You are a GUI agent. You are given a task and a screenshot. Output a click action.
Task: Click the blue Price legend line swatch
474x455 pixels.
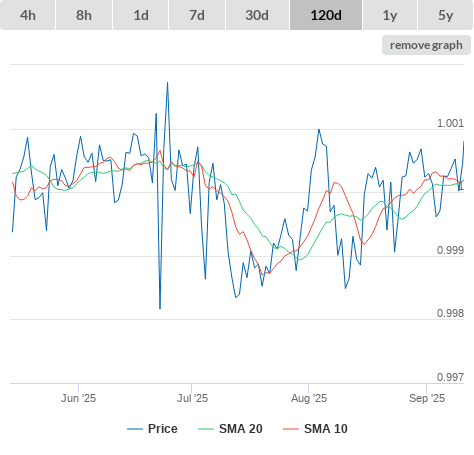coord(135,429)
